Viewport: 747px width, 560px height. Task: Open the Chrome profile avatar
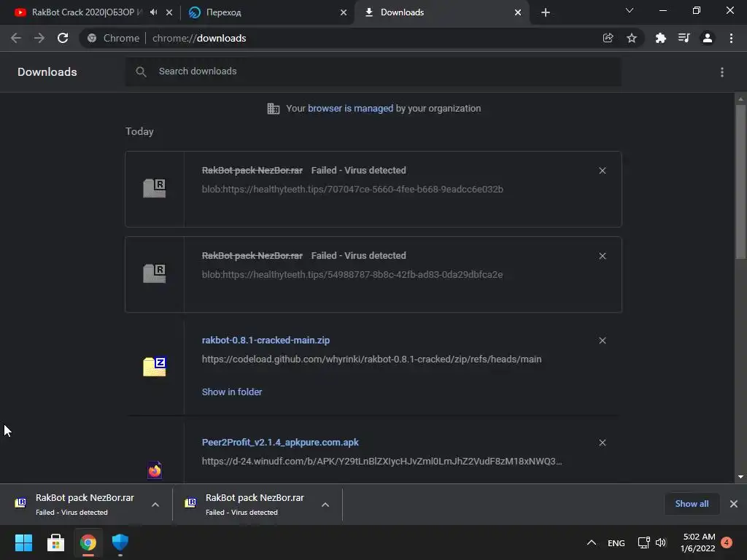(x=708, y=38)
